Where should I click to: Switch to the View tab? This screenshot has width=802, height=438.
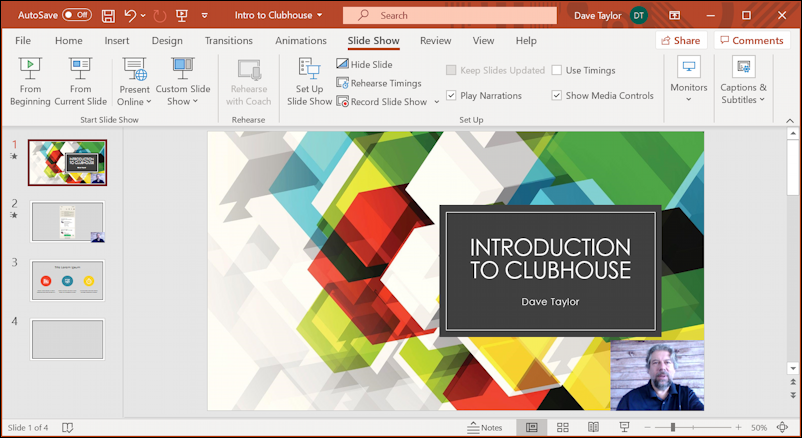(x=483, y=40)
